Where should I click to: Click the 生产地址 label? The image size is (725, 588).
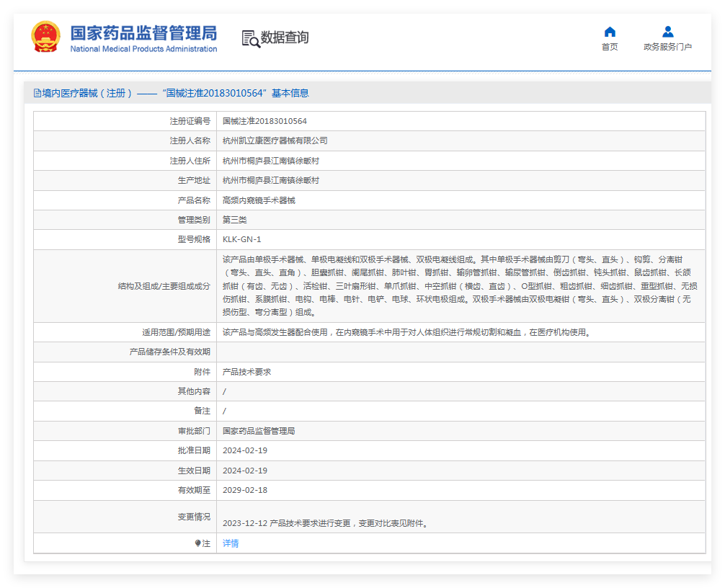click(194, 180)
